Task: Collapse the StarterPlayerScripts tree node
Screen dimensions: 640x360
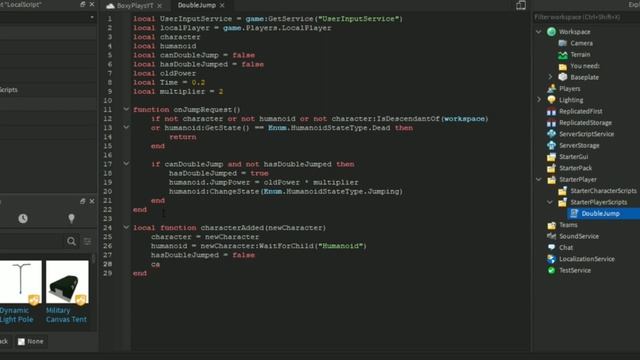Action: pyautogui.click(x=550, y=202)
